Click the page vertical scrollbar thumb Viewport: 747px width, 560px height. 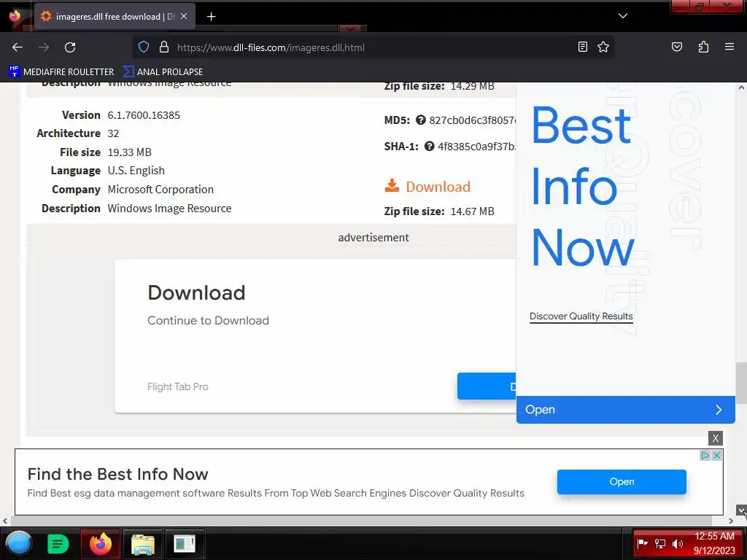740,383
